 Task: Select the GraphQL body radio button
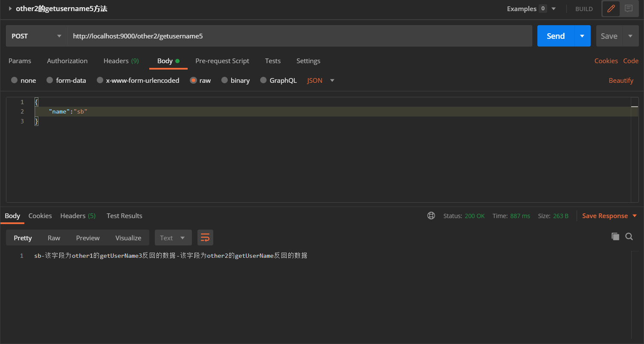point(263,80)
